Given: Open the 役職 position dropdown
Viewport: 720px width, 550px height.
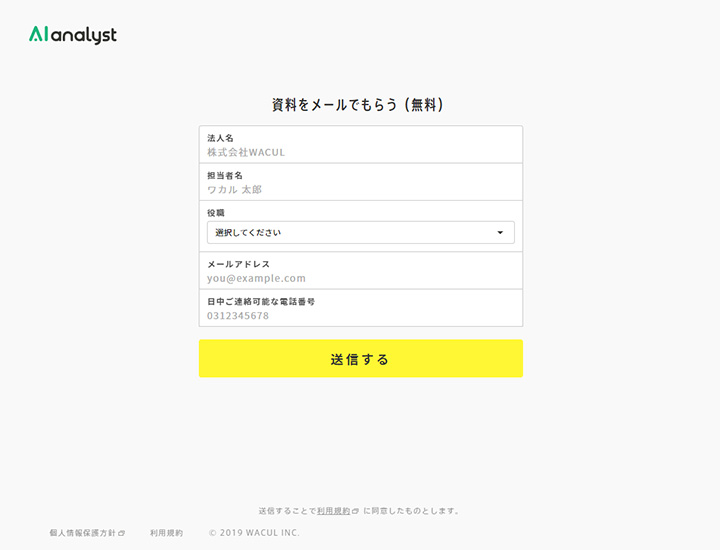Looking at the screenshot, I should (x=360, y=232).
